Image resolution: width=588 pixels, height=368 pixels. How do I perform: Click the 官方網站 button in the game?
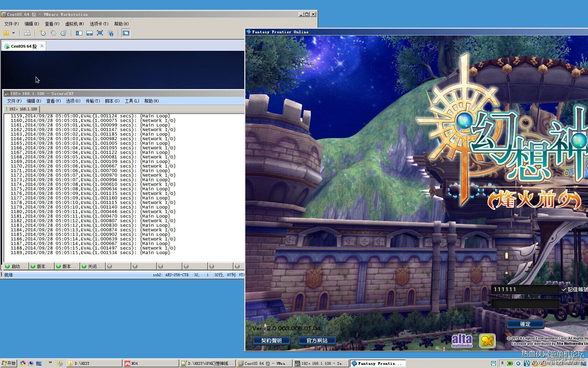(x=317, y=341)
